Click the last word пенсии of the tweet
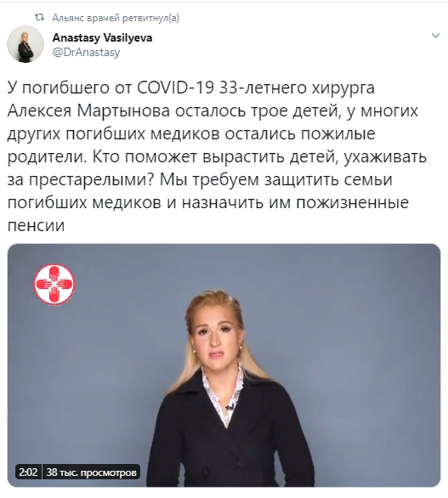Viewport: 448px width, 498px height. click(x=36, y=225)
